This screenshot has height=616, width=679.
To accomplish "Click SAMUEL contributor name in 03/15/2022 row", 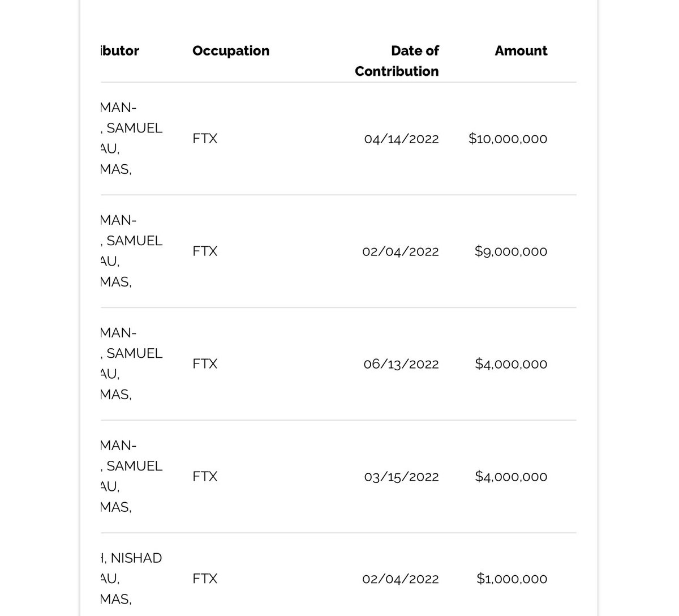I will tap(134, 466).
